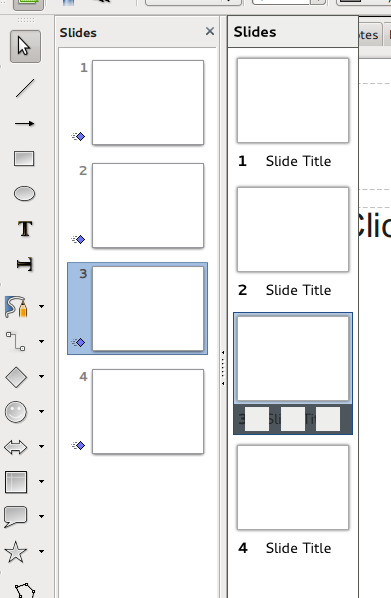Open slide 1 preview above 'Slide Title' label
Image resolution: width=391 pixels, height=598 pixels.
293,100
